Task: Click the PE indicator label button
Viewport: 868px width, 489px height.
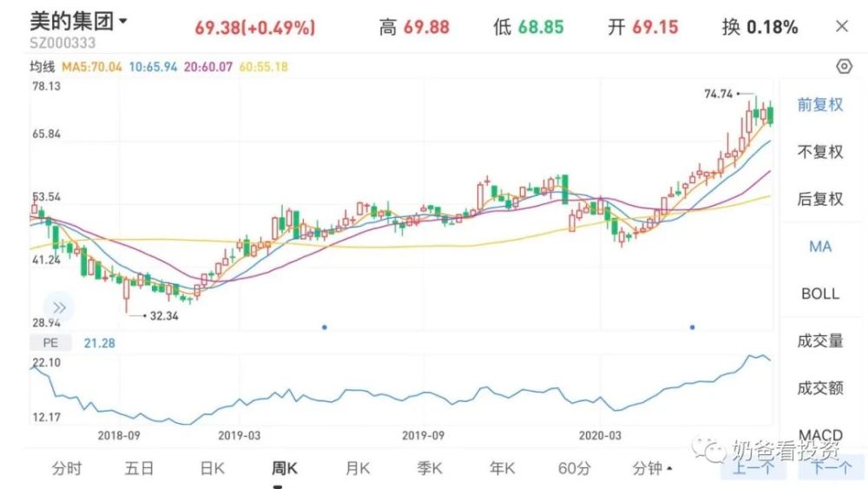Action: coord(50,343)
